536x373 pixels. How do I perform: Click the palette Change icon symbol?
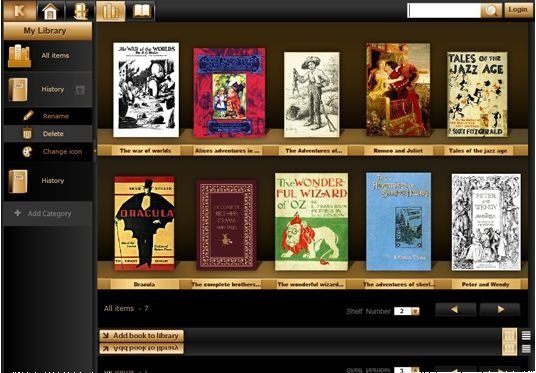click(x=27, y=151)
